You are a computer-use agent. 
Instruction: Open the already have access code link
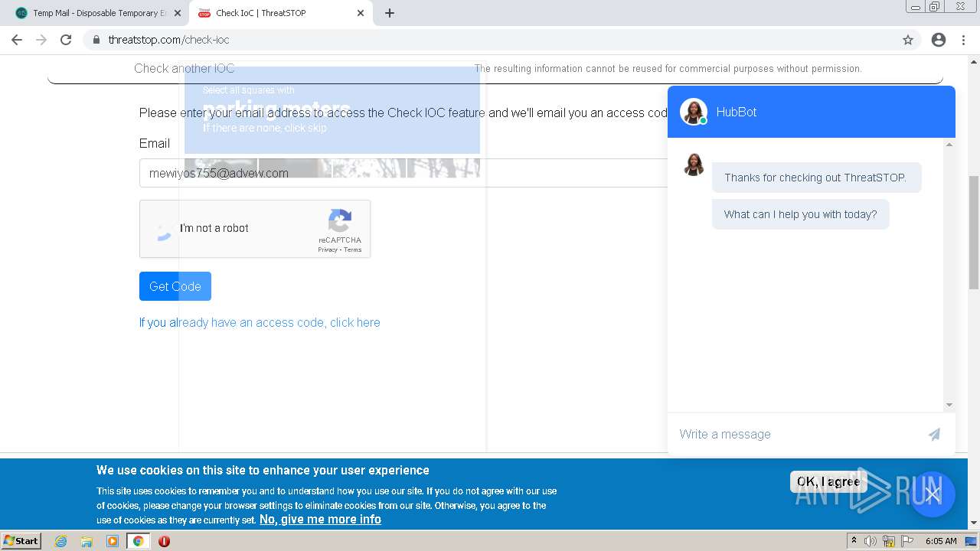(260, 322)
